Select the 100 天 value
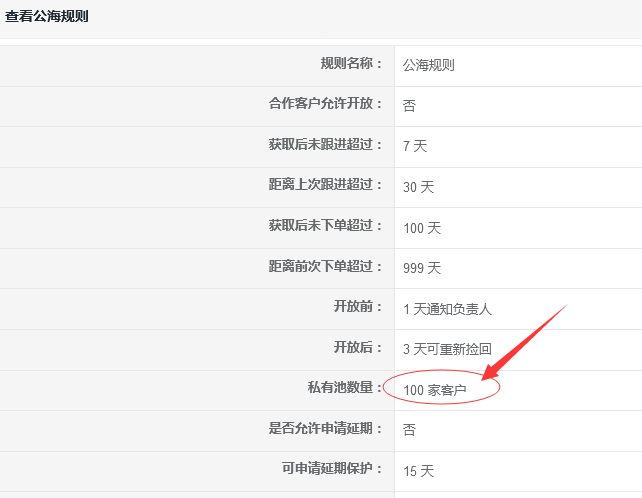Image resolution: width=642 pixels, height=498 pixels. (x=422, y=228)
